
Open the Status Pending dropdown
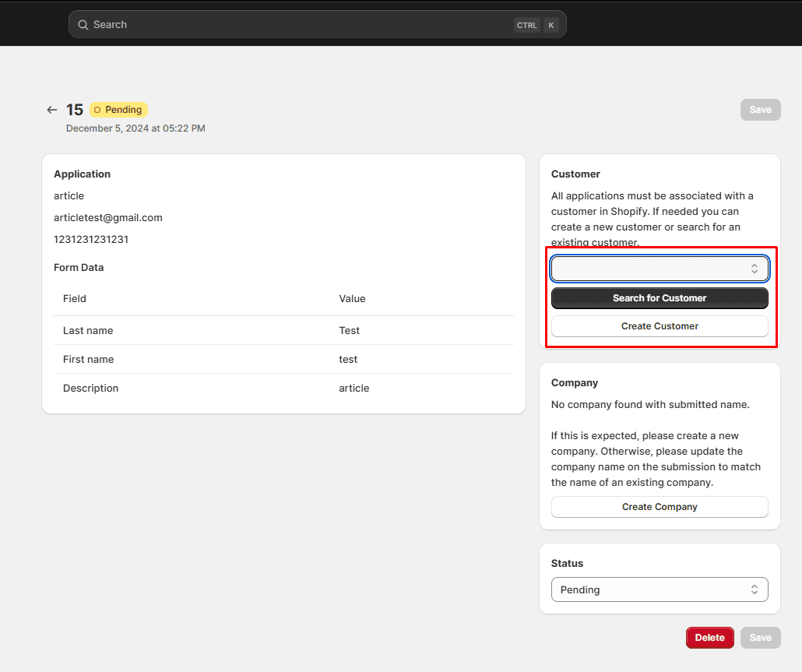tap(660, 589)
